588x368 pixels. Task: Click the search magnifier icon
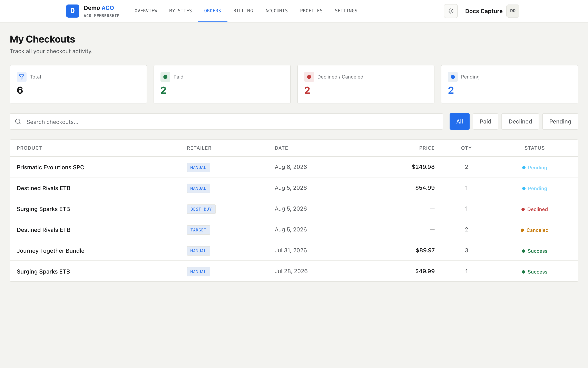point(18,121)
